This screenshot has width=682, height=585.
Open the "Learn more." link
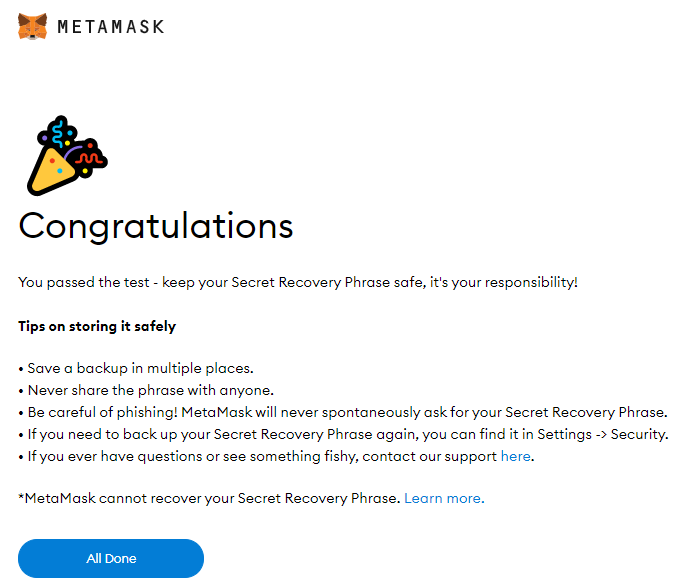(x=444, y=498)
